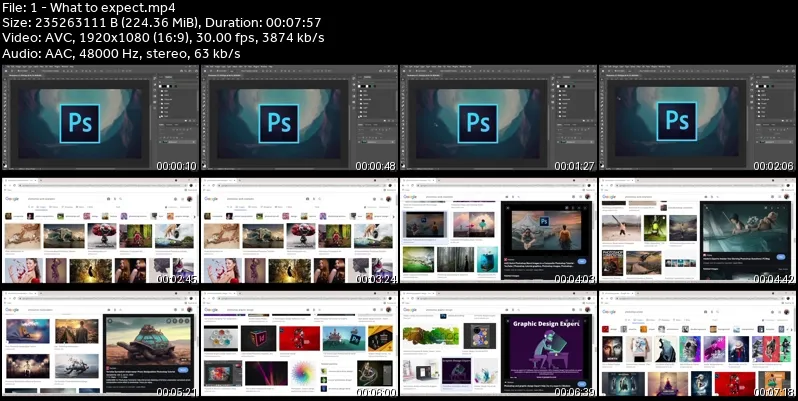Choose the turtle image frame at 00:05:21

(100, 343)
